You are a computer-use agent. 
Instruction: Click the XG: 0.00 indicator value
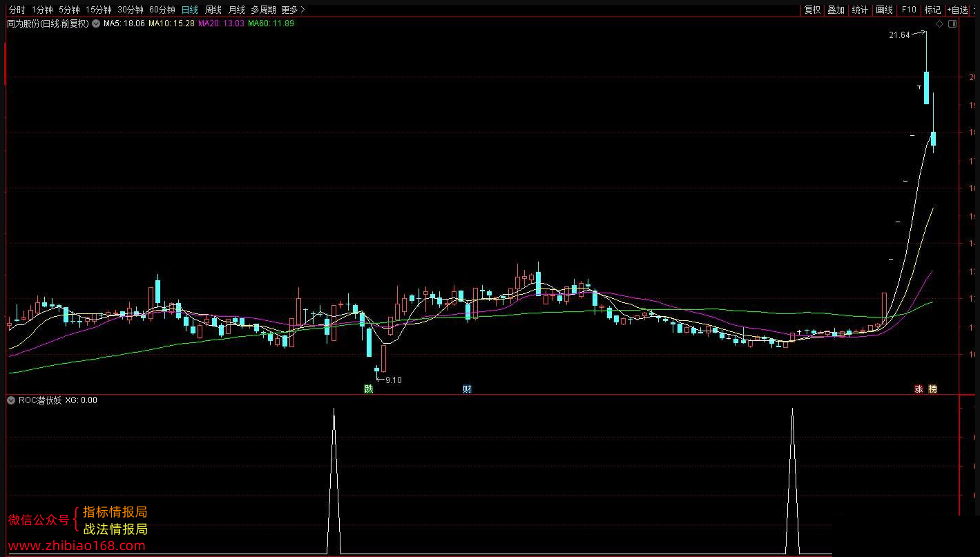[x=81, y=400]
